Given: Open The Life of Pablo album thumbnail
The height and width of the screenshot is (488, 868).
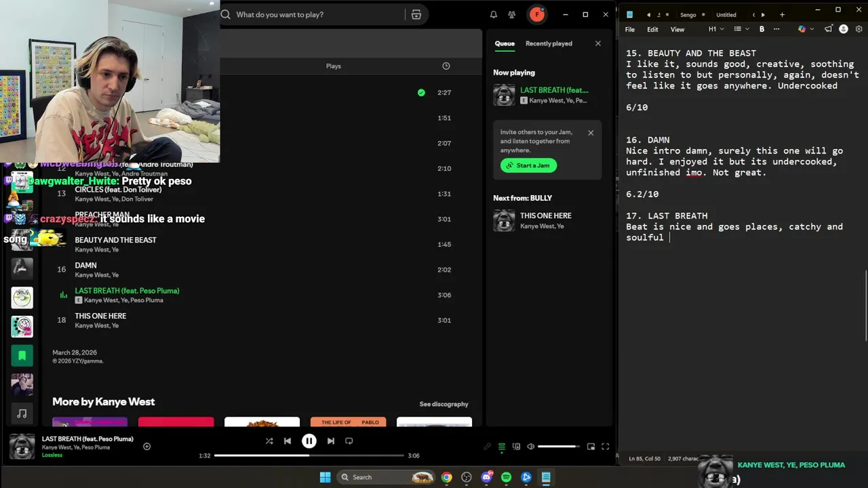Looking at the screenshot, I should click(349, 422).
